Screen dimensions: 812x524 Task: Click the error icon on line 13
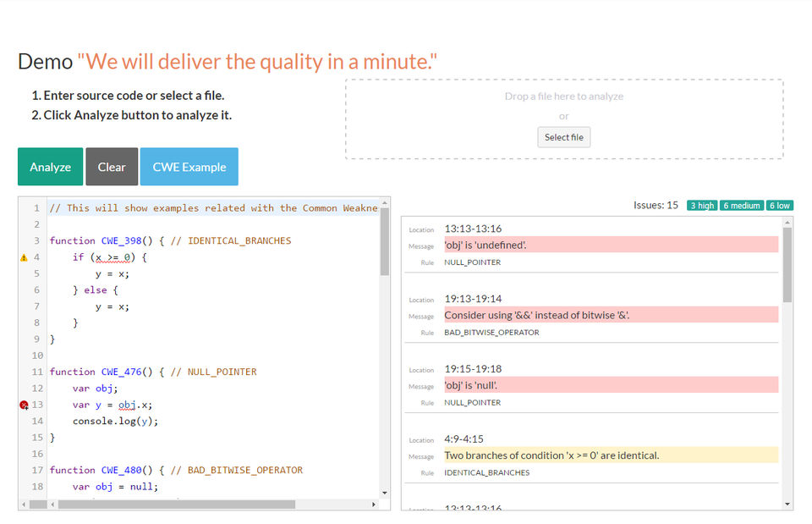[24, 405]
